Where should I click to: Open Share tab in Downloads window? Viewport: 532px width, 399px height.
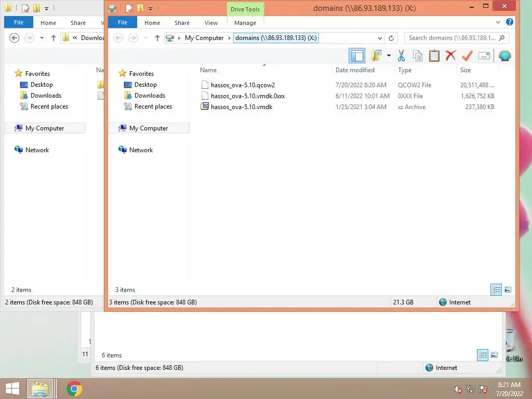[78, 23]
